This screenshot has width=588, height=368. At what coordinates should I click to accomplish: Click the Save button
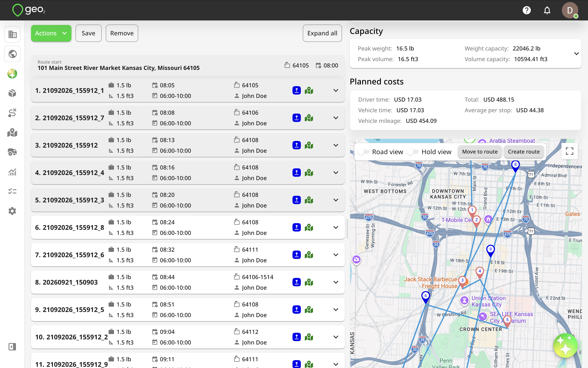tap(88, 33)
